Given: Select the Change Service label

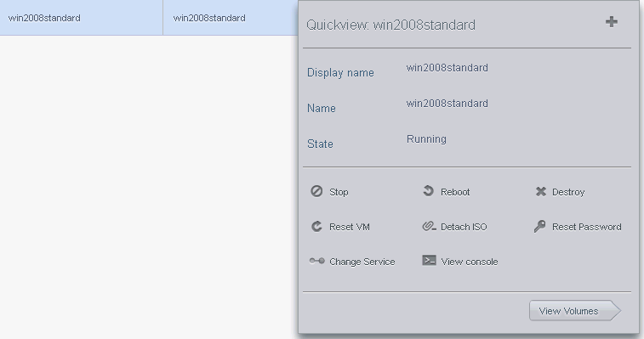Looking at the screenshot, I should point(362,262).
